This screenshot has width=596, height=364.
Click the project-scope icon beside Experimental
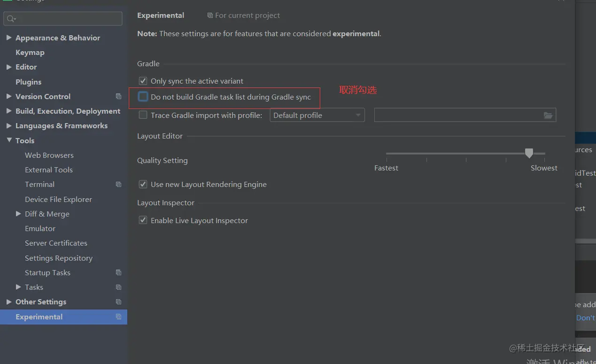point(118,317)
